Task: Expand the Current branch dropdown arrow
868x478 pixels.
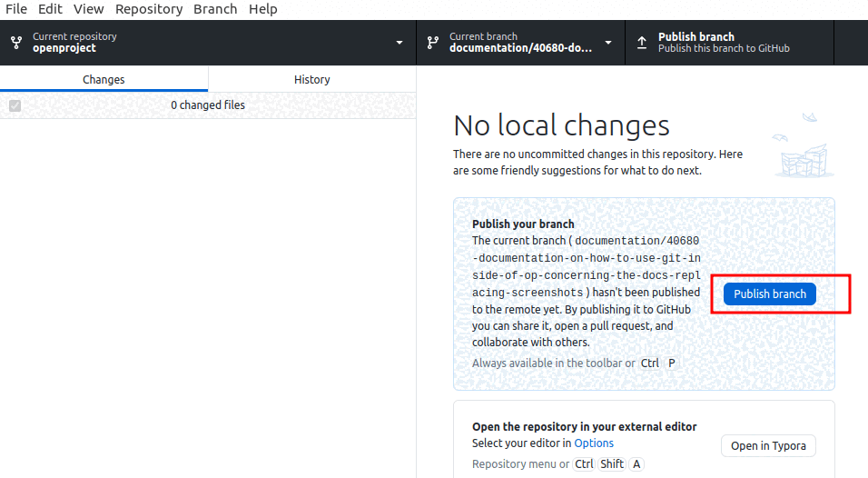Action: (x=608, y=43)
